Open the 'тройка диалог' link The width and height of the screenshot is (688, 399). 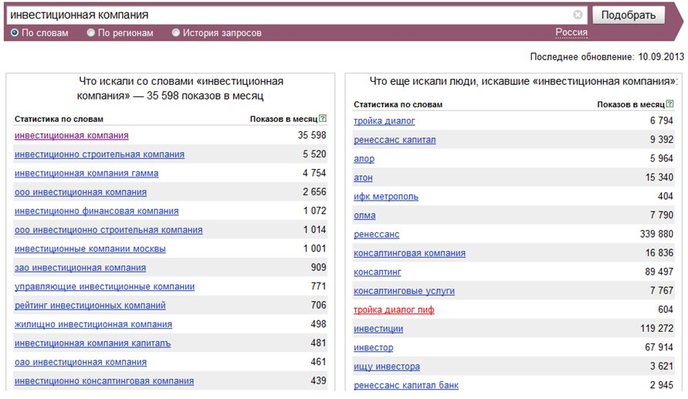point(384,121)
